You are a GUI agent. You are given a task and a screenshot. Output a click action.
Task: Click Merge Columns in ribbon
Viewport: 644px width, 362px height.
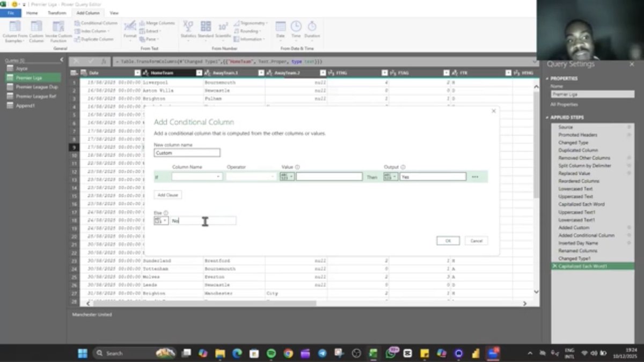coord(157,23)
